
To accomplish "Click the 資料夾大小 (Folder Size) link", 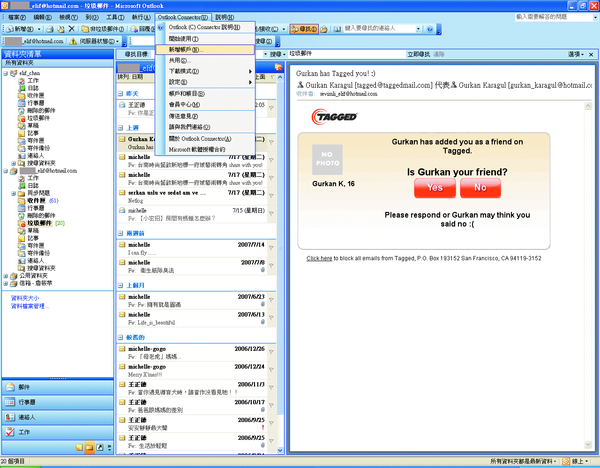I will [25, 298].
